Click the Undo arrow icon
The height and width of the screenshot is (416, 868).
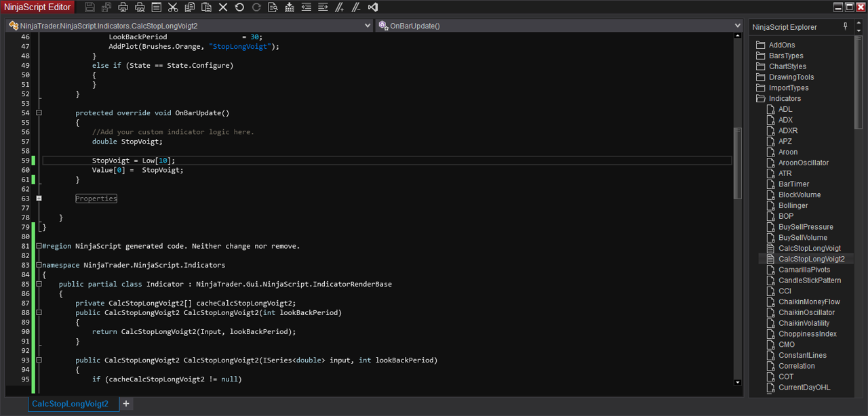[239, 7]
